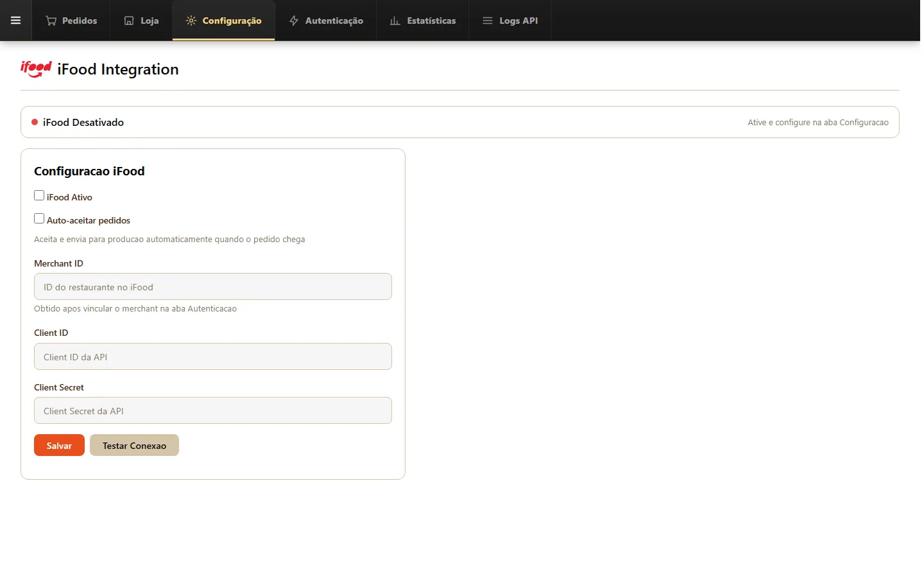Select the Configuração tab

(x=224, y=21)
